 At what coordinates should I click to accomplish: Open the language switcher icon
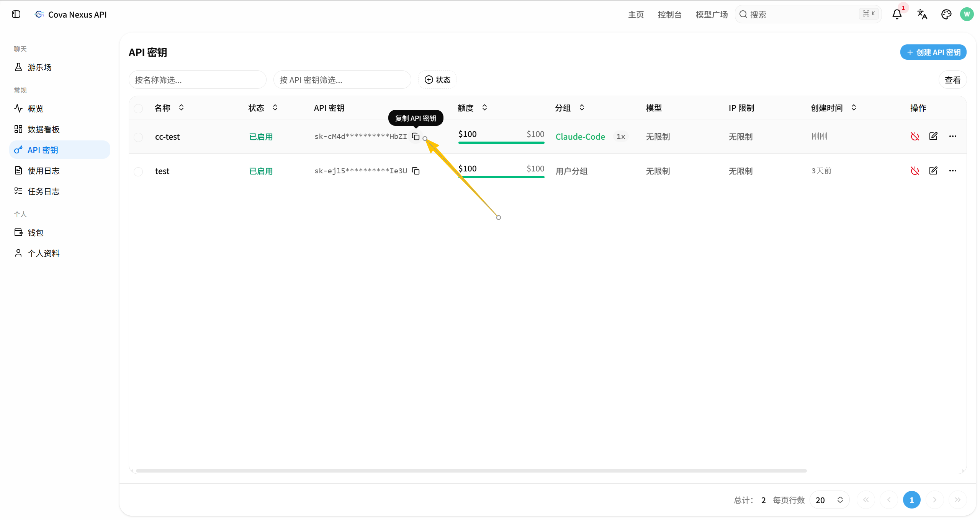point(922,15)
